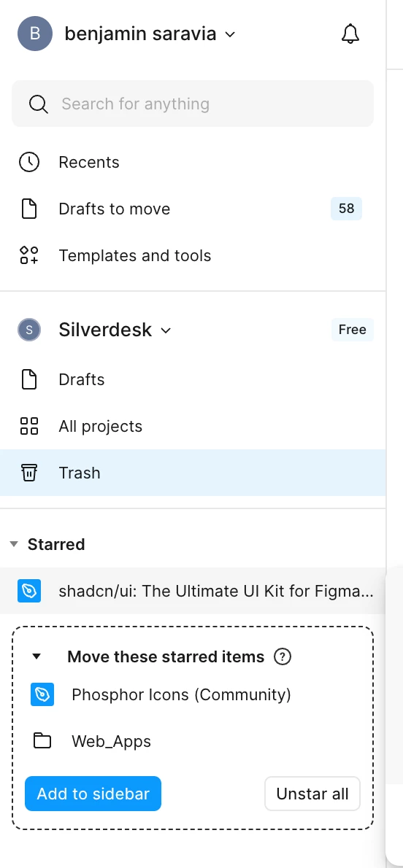Click the Phosphor Icons file icon
This screenshot has height=868, width=403.
[42, 694]
